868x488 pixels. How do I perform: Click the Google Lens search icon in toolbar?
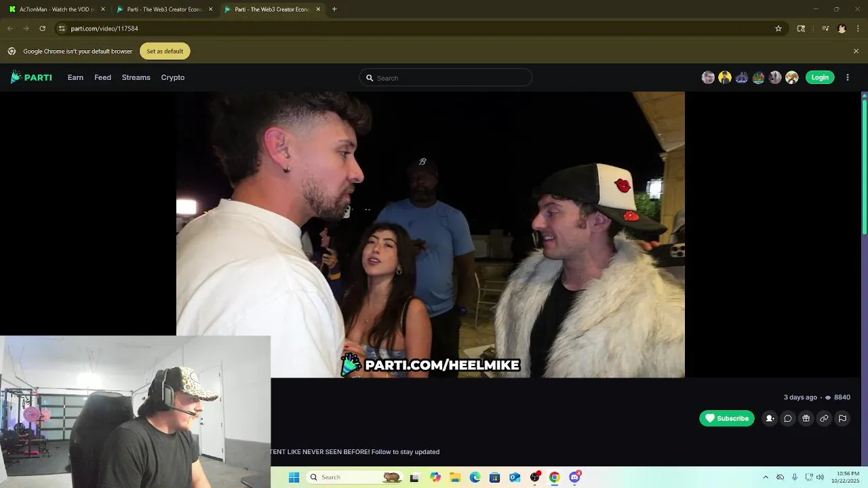pyautogui.click(x=801, y=28)
